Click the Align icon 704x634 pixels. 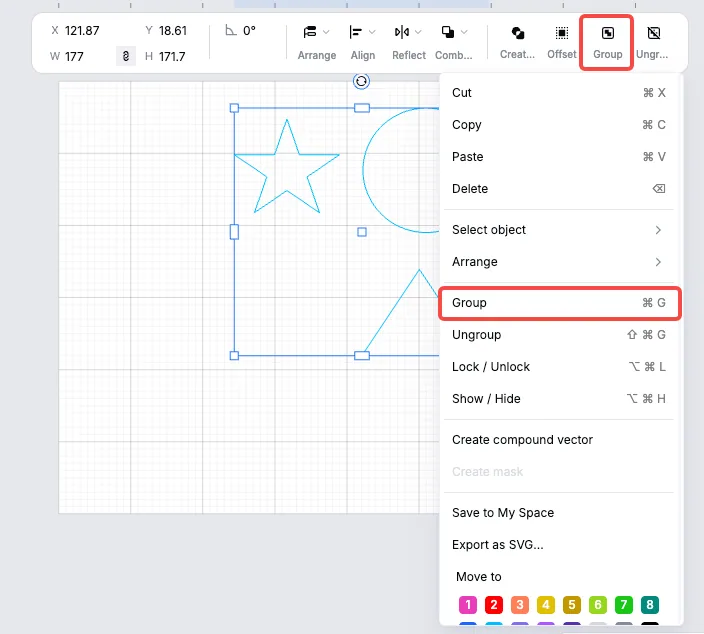(355, 32)
